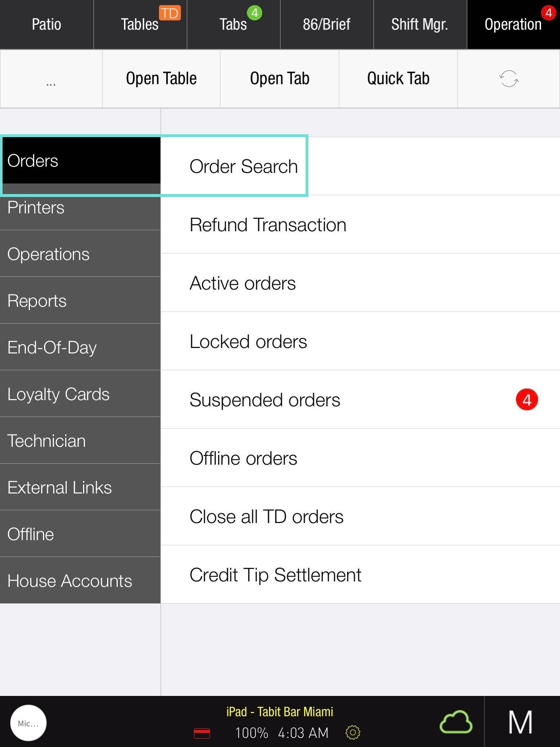Click the round Mic user avatar
This screenshot has height=747, width=560.
pos(28,723)
